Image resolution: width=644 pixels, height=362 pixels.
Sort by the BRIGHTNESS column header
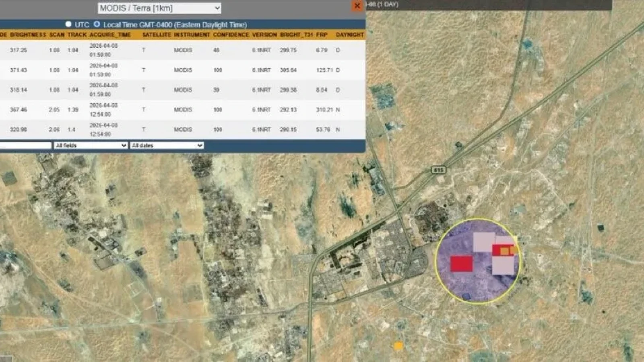click(28, 35)
